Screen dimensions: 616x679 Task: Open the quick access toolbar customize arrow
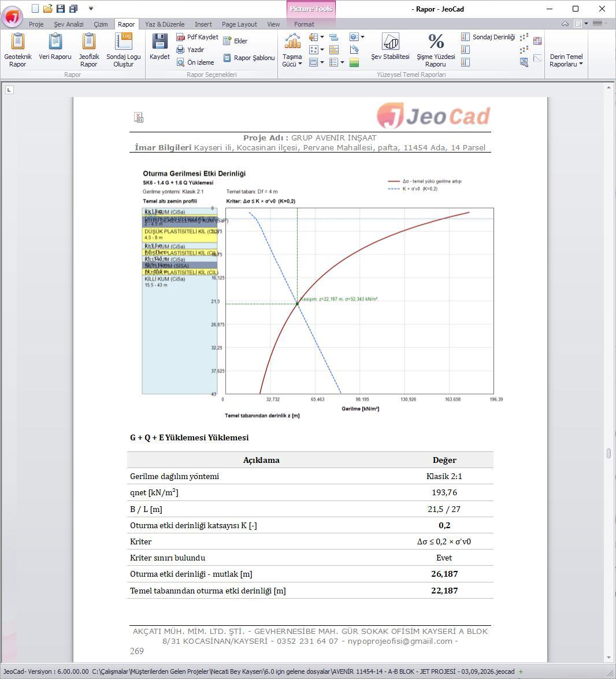(x=91, y=8)
